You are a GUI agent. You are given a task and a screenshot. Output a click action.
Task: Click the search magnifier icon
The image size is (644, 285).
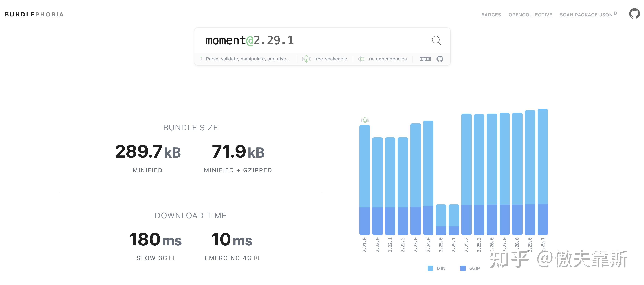click(436, 40)
